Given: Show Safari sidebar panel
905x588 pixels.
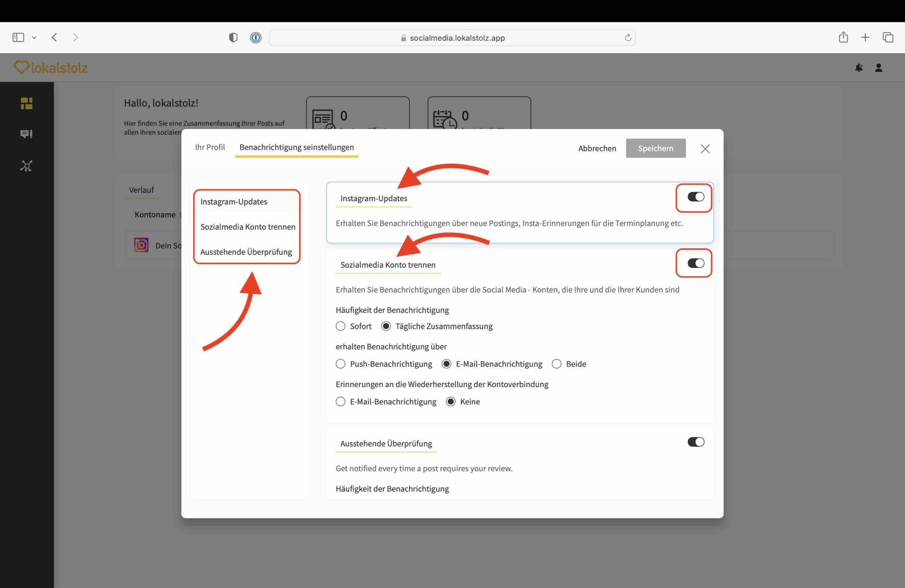Looking at the screenshot, I should (x=18, y=37).
